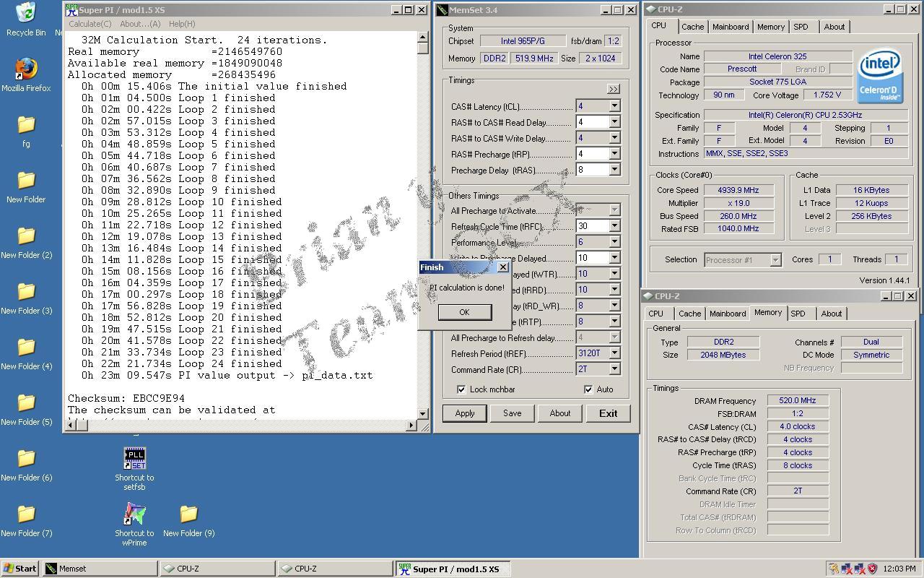The height and width of the screenshot is (578, 924).
Task: Open CAS# Latency (tCL) dropdown
Action: tap(614, 106)
